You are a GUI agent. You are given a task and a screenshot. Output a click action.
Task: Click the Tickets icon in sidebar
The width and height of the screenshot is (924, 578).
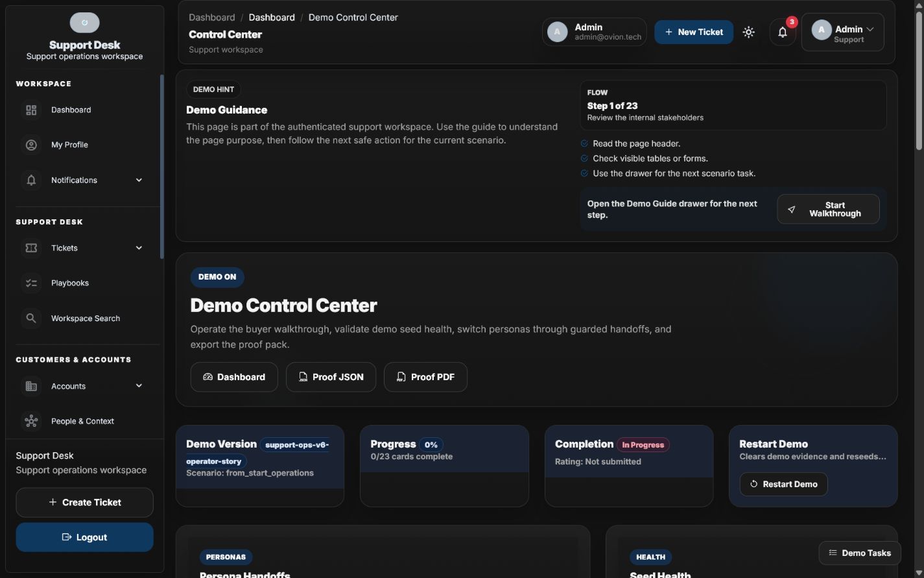pyautogui.click(x=31, y=248)
